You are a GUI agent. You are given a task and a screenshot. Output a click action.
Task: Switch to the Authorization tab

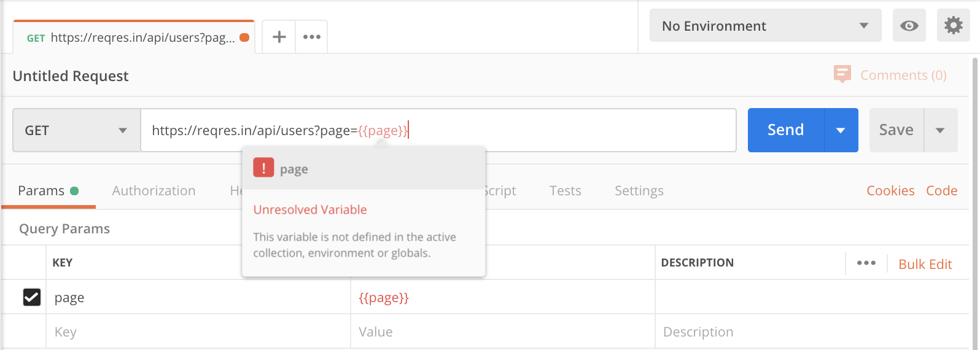154,191
